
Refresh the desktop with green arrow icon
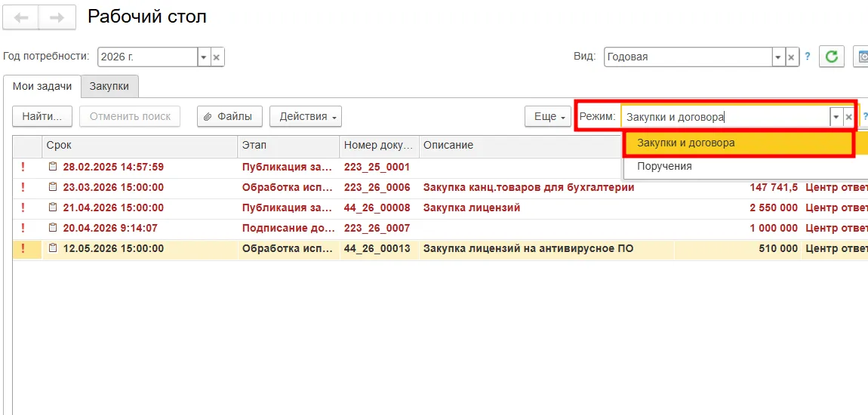(831, 57)
